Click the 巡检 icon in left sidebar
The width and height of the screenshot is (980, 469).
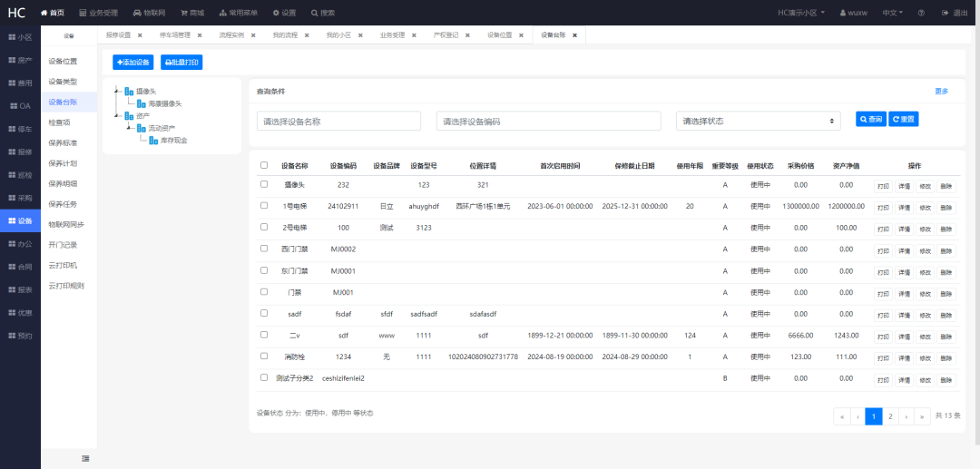12,175
